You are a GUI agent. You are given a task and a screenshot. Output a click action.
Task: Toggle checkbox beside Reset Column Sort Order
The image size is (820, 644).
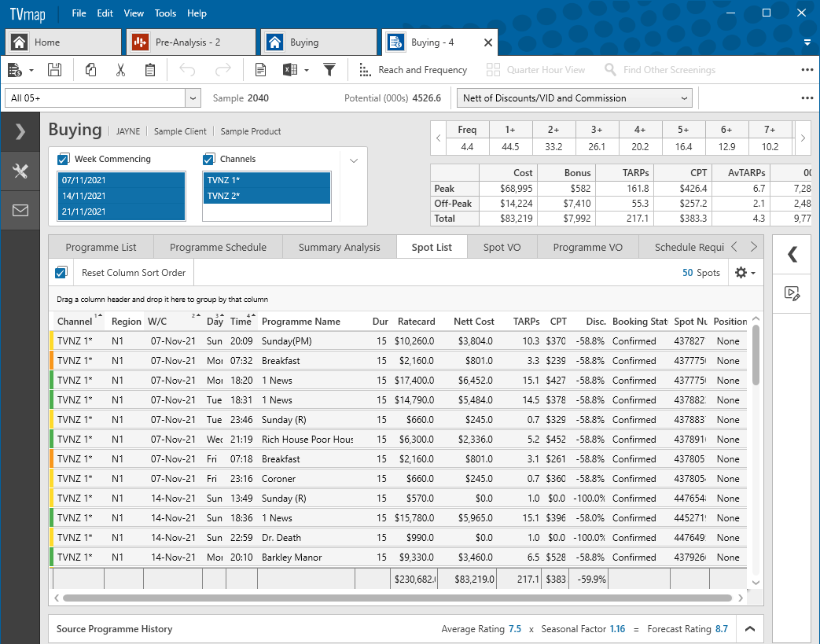pyautogui.click(x=61, y=273)
